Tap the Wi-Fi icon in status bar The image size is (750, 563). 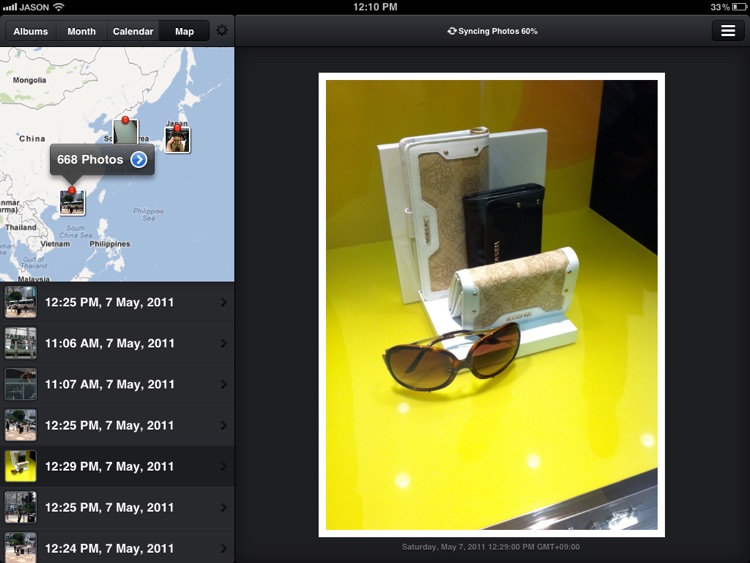58,7
